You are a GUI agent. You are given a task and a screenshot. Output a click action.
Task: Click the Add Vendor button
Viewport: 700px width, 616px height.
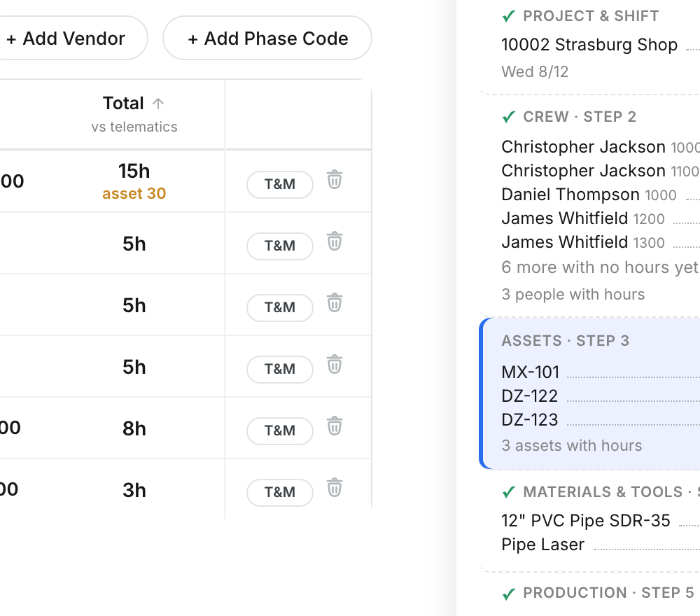67,38
